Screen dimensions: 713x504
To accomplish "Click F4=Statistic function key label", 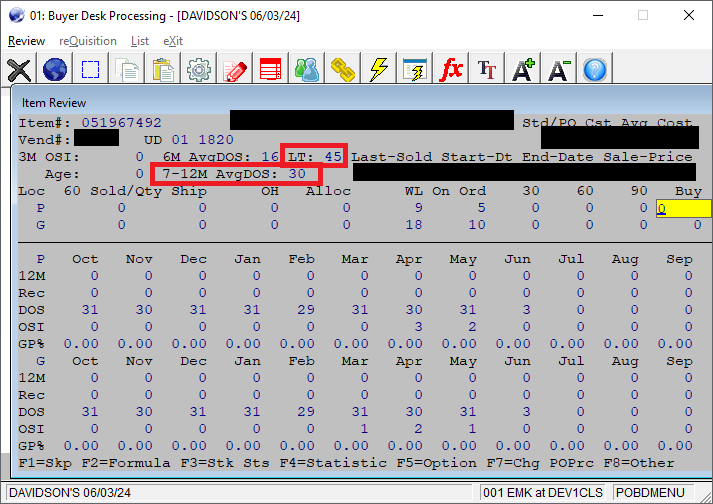I will pos(333,463).
